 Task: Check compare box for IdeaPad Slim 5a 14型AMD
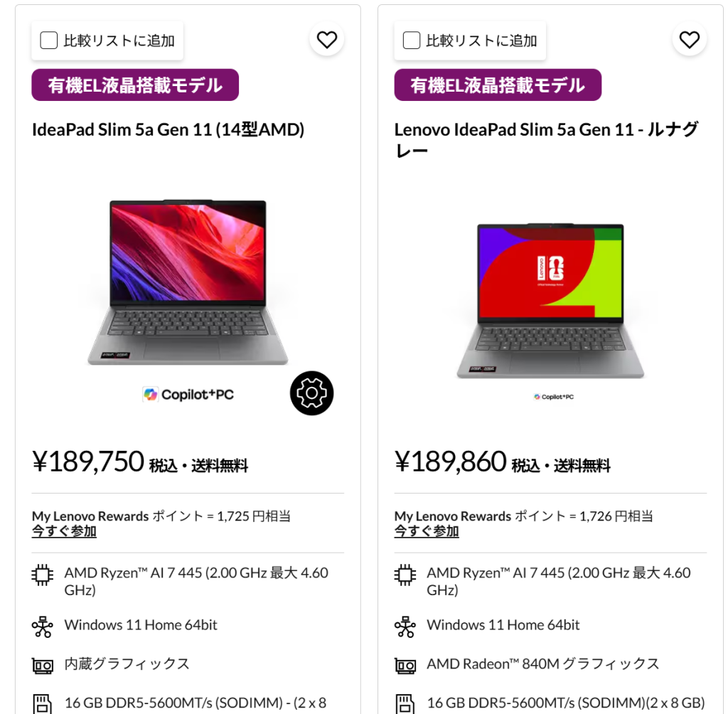(49, 41)
